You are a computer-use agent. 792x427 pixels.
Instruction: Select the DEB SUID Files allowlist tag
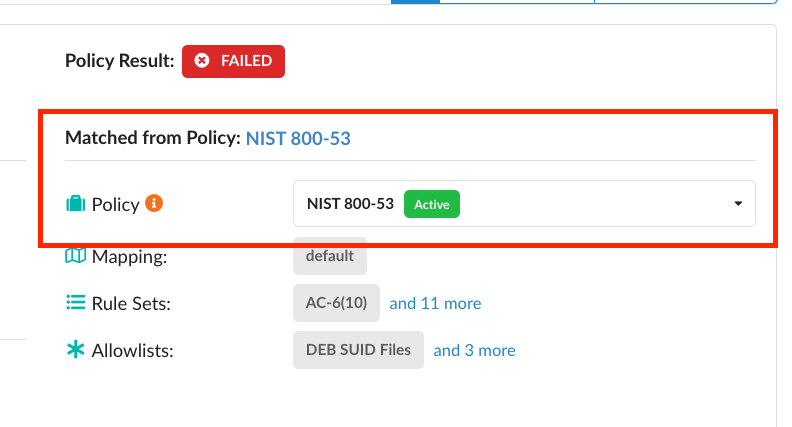click(x=358, y=350)
